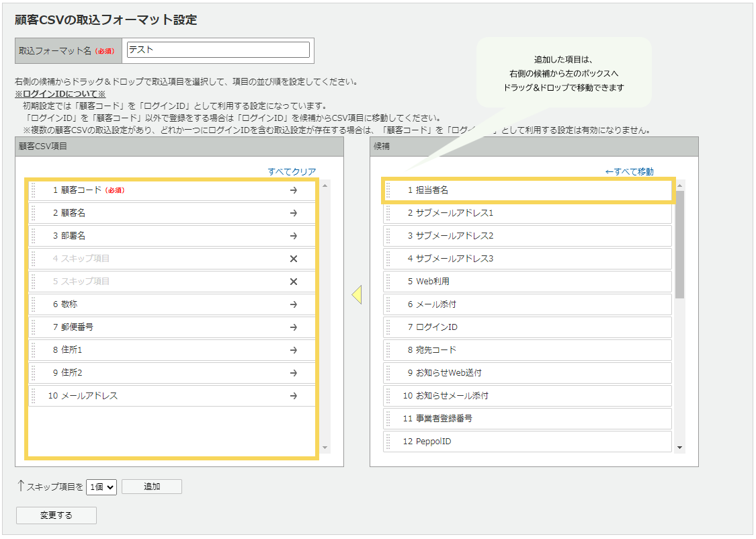Click the arrow icon next to 住所2
The image size is (756, 539).
(294, 373)
